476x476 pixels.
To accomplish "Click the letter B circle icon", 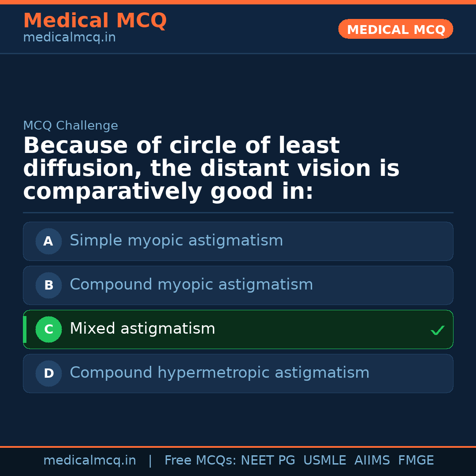I will pos(48,285).
